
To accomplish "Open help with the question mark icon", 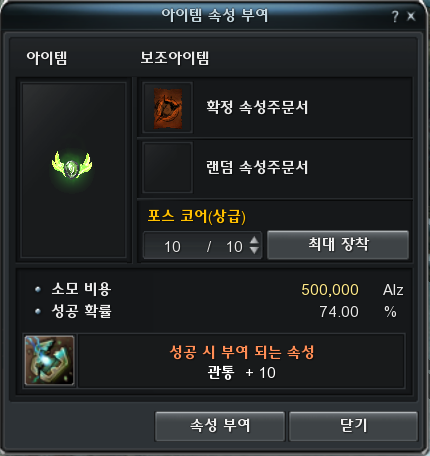I will click(395, 16).
